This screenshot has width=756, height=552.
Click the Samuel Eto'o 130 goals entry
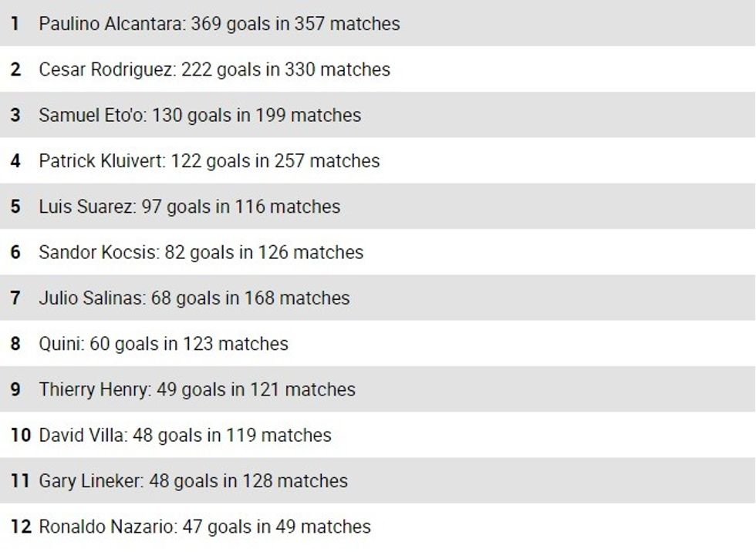(200, 115)
